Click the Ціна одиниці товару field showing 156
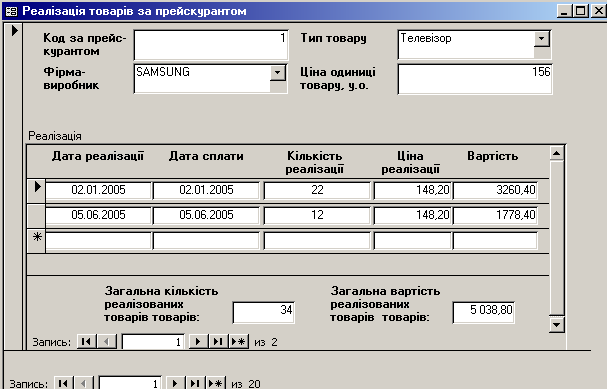The height and width of the screenshot is (389, 607). coord(475,79)
